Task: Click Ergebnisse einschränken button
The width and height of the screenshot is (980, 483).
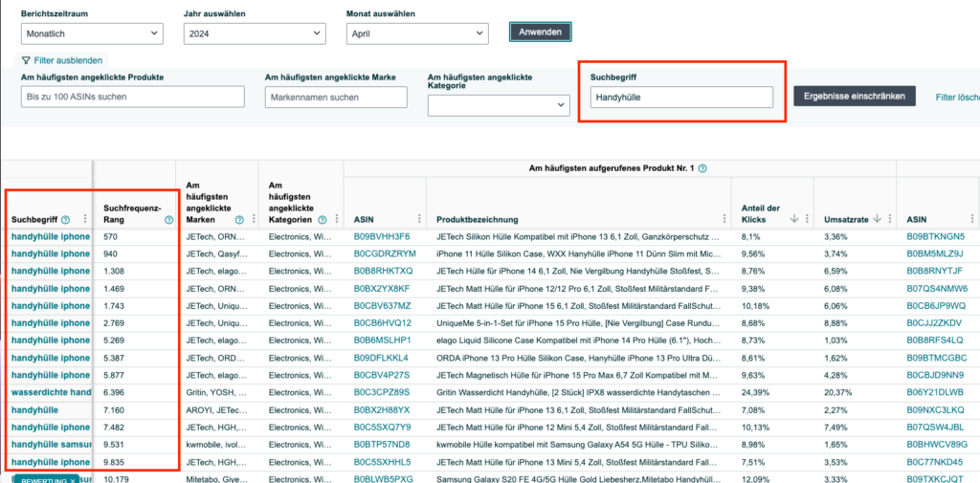Action: pyautogui.click(x=855, y=97)
